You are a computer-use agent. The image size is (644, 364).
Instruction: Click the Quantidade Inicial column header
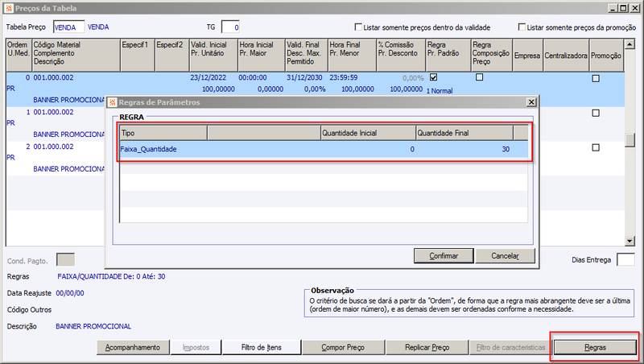(x=368, y=133)
